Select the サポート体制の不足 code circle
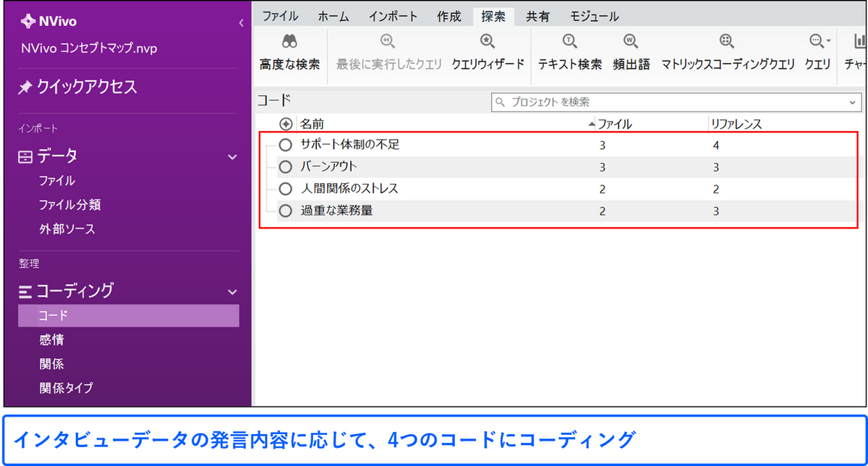 click(x=285, y=145)
